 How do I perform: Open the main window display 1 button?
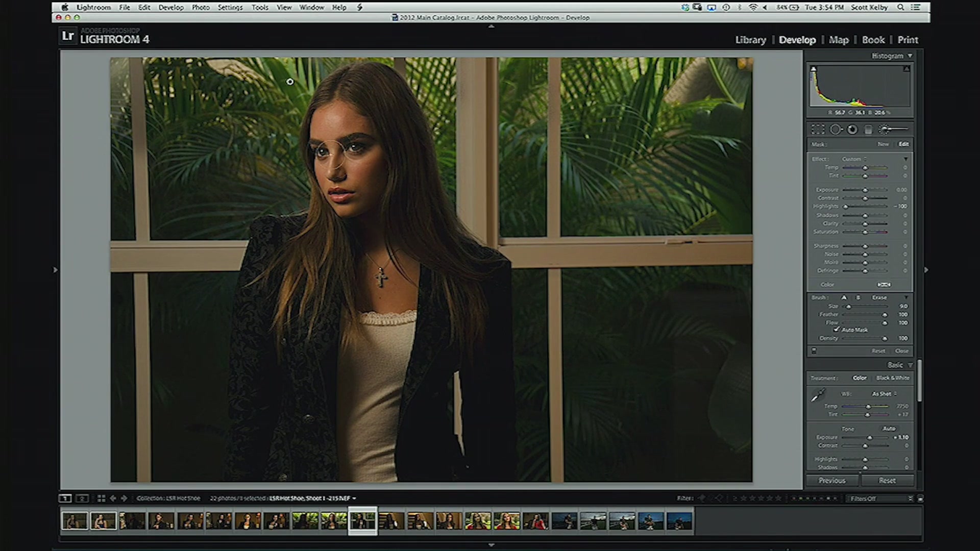[65, 498]
